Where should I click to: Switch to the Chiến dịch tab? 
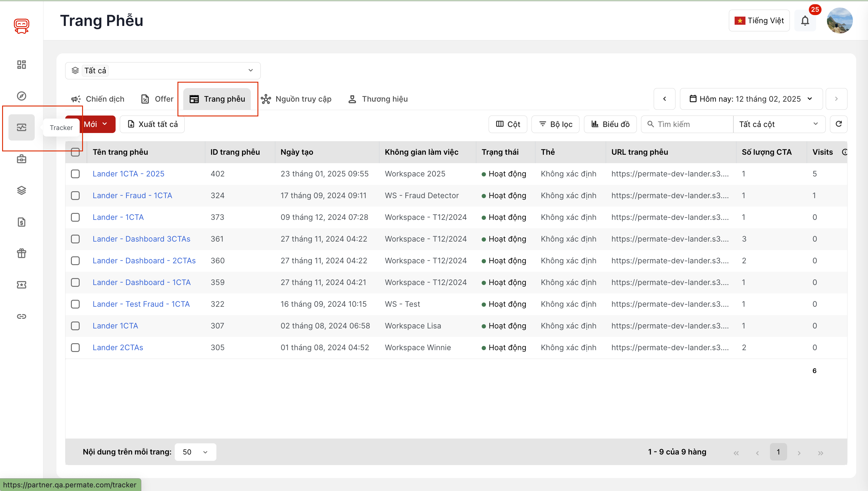pyautogui.click(x=98, y=99)
